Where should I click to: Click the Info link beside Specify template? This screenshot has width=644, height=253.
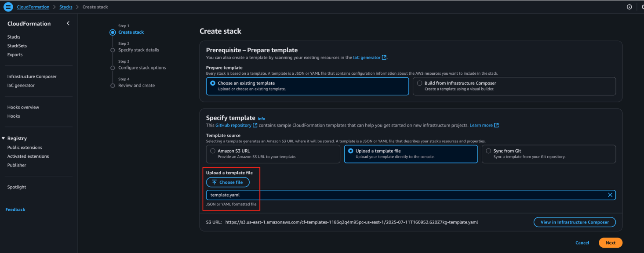tap(261, 119)
